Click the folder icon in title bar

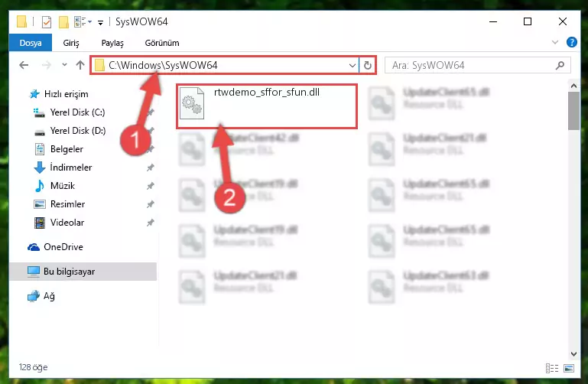coord(21,21)
